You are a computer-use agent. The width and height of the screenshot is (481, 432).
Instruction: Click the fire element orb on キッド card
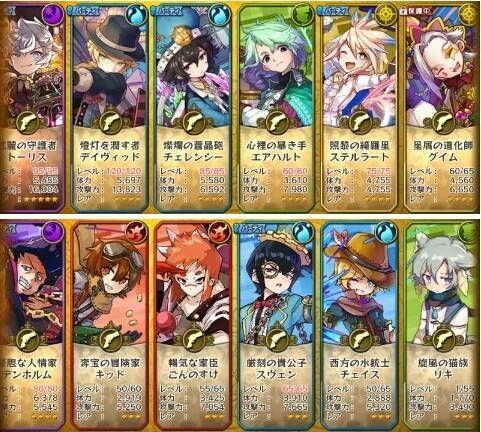pyautogui.click(x=137, y=231)
